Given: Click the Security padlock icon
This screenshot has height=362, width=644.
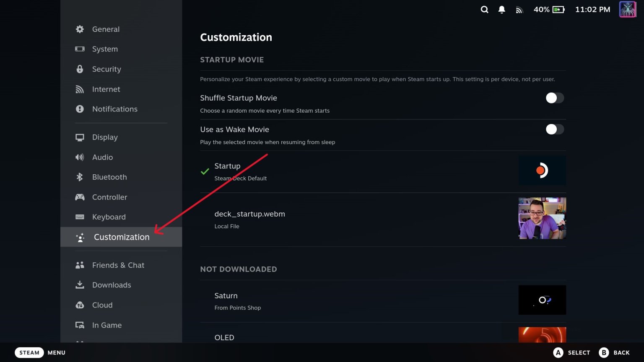Looking at the screenshot, I should (x=80, y=69).
